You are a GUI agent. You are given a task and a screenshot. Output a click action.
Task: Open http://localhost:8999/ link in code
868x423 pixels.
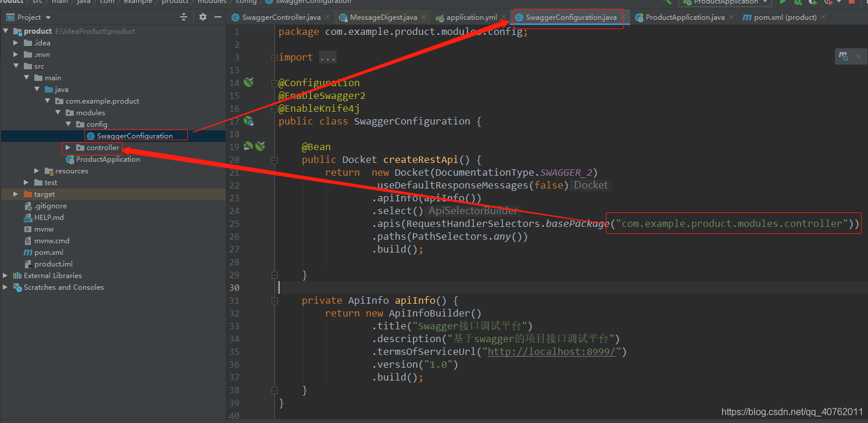(552, 351)
